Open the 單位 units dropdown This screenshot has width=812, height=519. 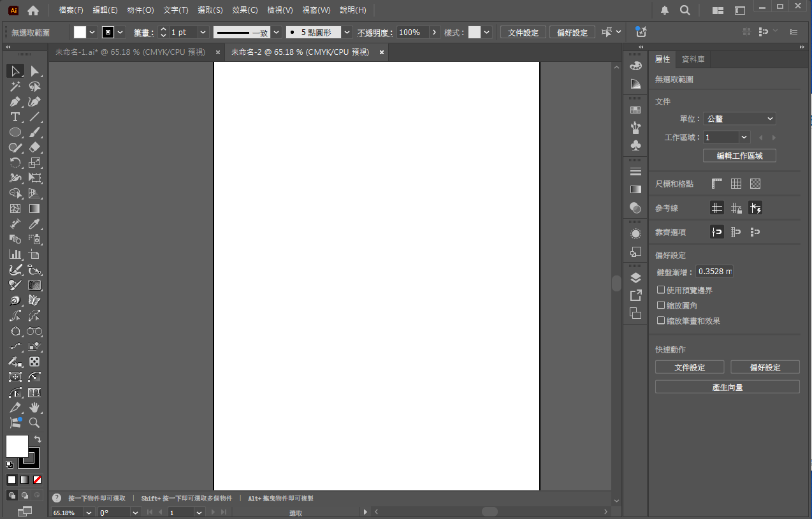click(x=739, y=119)
